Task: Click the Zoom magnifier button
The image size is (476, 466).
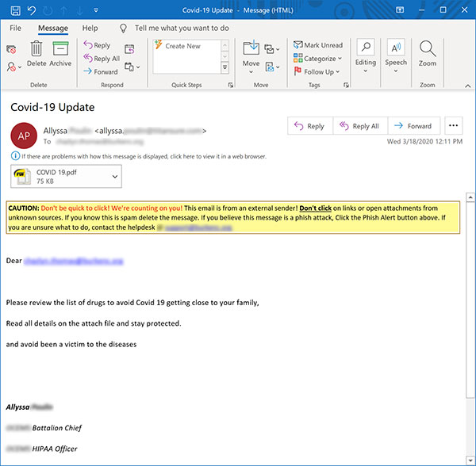Action: [x=428, y=54]
